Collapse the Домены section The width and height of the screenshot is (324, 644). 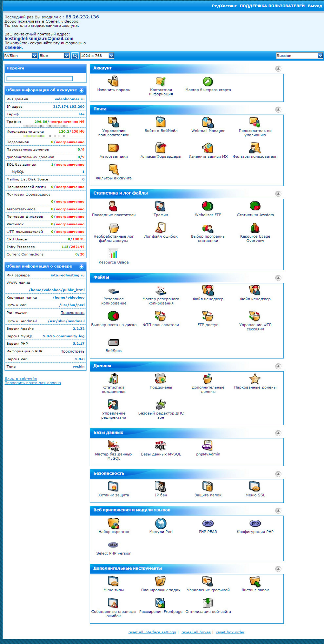[x=278, y=366]
